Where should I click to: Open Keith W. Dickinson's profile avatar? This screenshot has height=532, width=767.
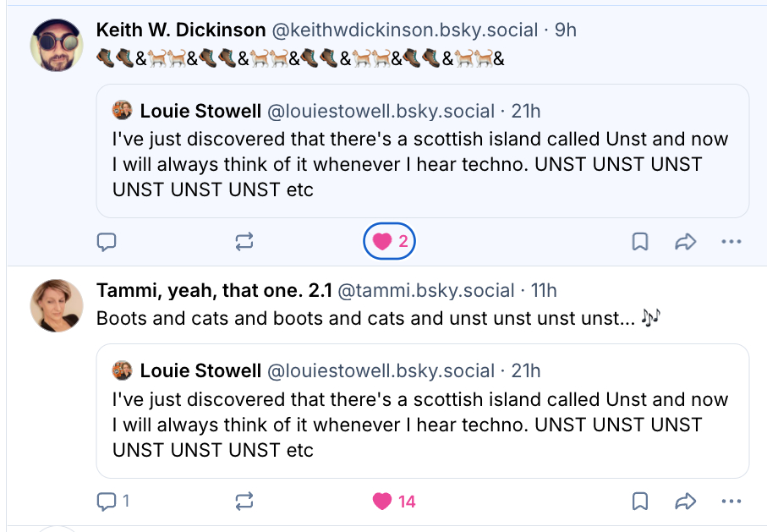click(57, 45)
